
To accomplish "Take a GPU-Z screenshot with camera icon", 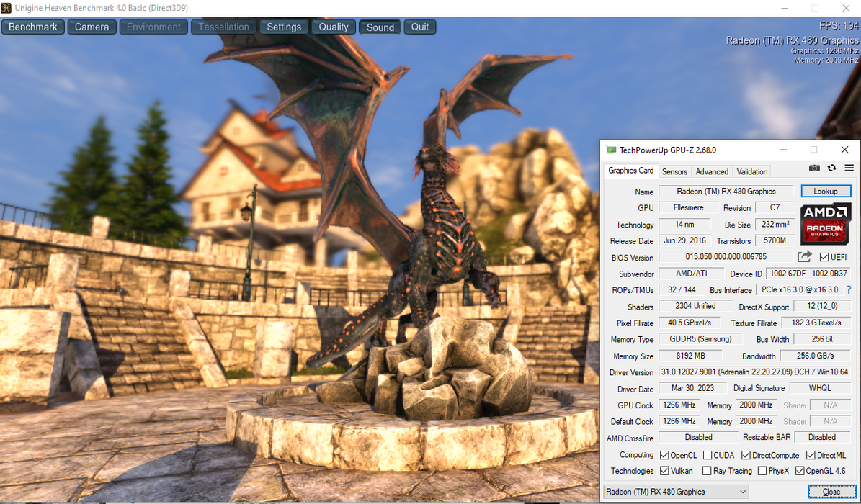I will 814,168.
